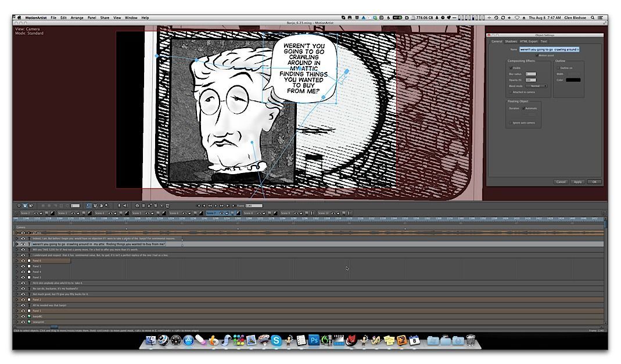The height and width of the screenshot is (364, 621).
Task: Open the timeline scale dropdown in the toolbar
Action: (x=76, y=206)
